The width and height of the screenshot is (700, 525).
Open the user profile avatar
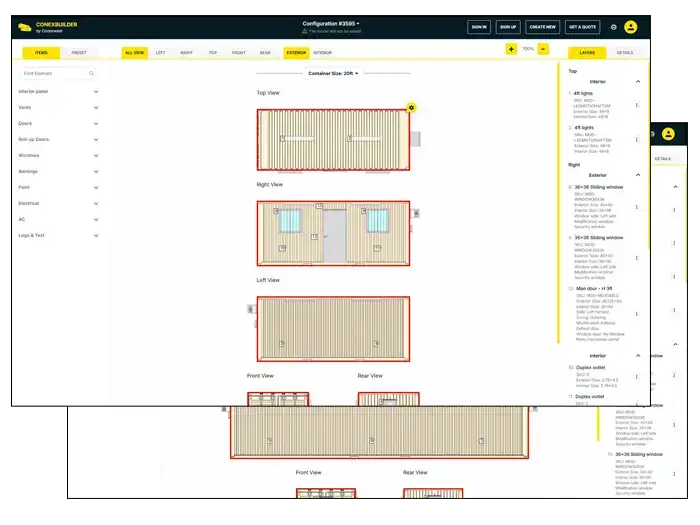point(631,27)
